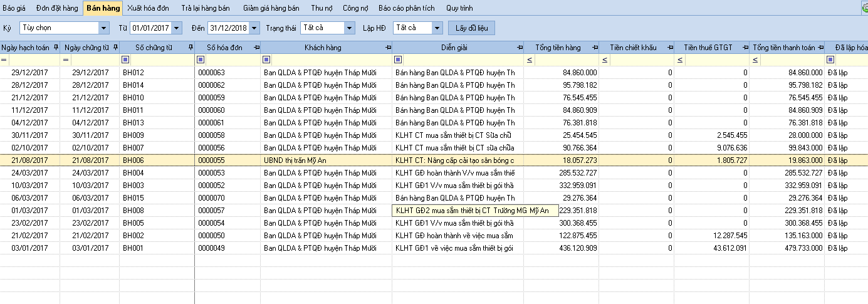
Task: Click invoice number 0000049
Action: 211,248
